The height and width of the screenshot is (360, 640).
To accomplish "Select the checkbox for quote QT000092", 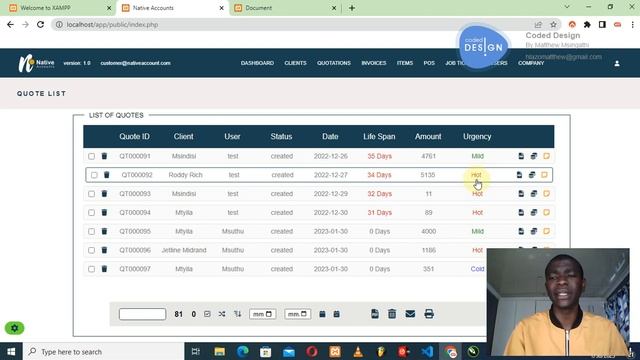I will click(94, 175).
